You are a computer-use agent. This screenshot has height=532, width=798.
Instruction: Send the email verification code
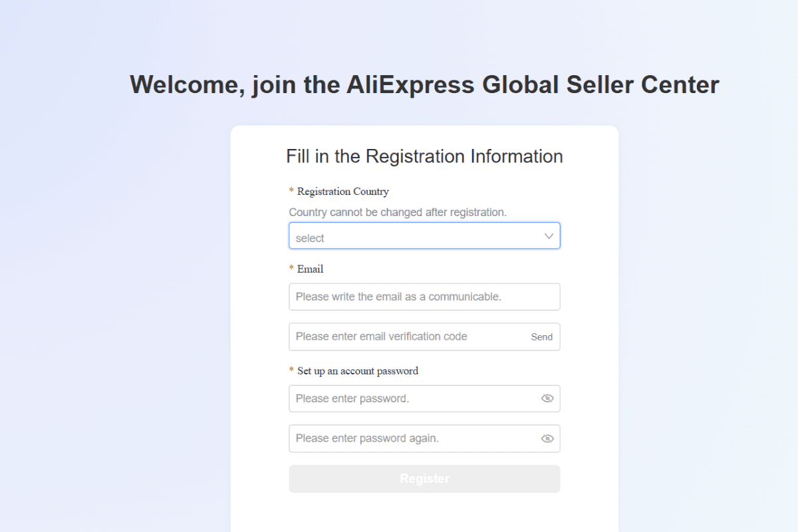click(x=541, y=337)
